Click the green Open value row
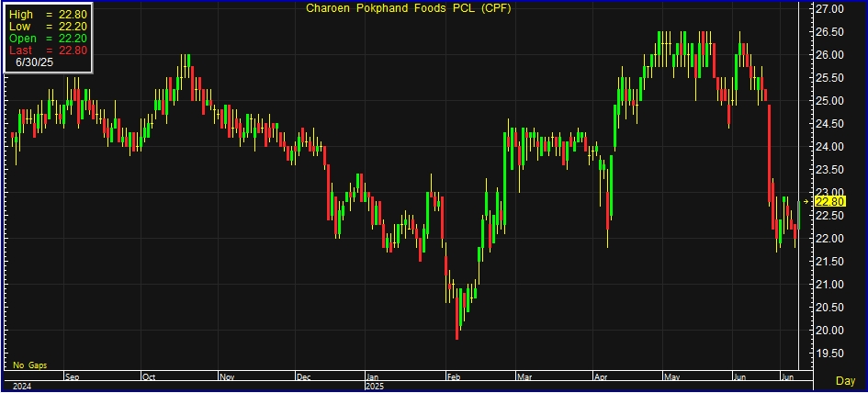868x393 pixels. pyautogui.click(x=48, y=39)
